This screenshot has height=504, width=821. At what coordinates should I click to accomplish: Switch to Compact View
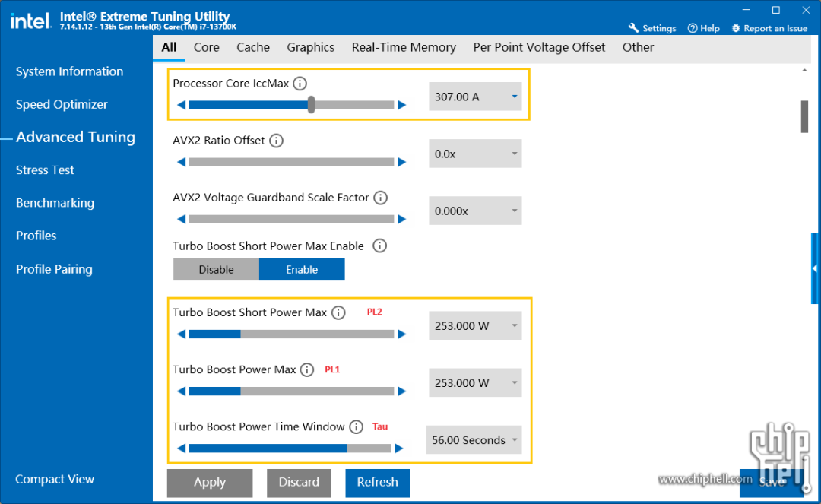pyautogui.click(x=55, y=480)
